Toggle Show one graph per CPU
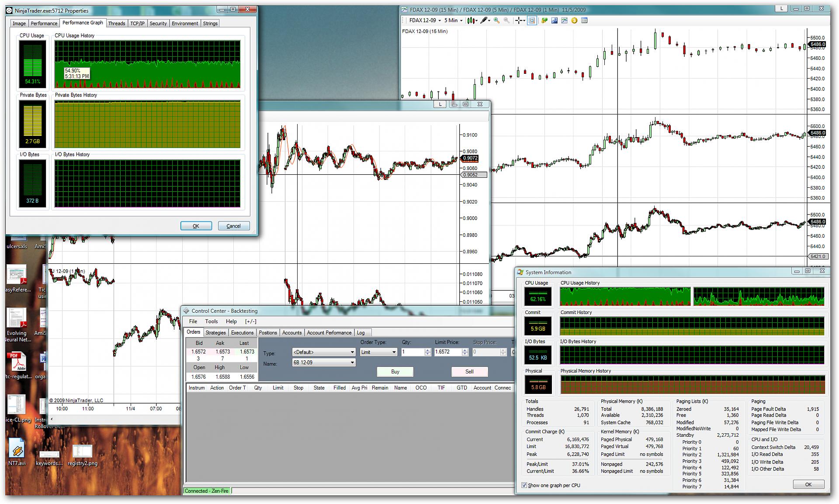 [524, 485]
